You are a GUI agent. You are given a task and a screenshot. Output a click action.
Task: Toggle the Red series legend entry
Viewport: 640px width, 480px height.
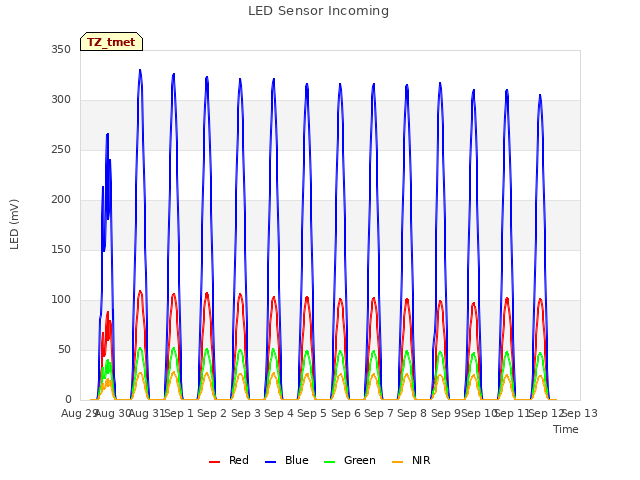pos(229,460)
